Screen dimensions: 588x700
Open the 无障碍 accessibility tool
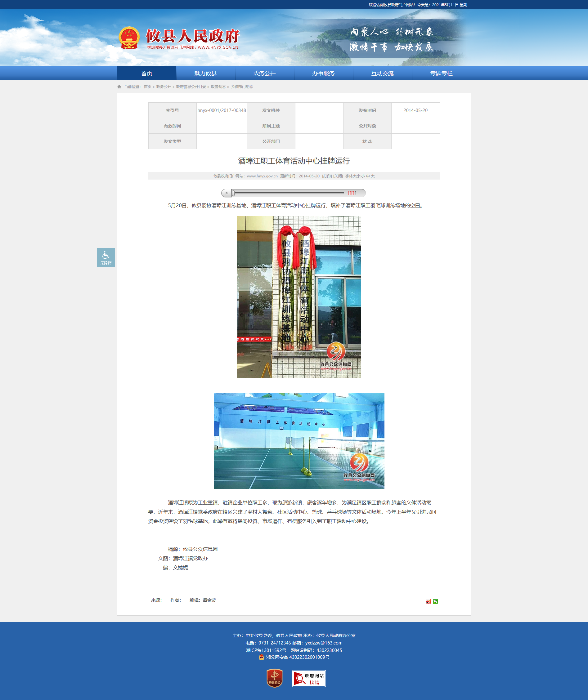coord(106,257)
